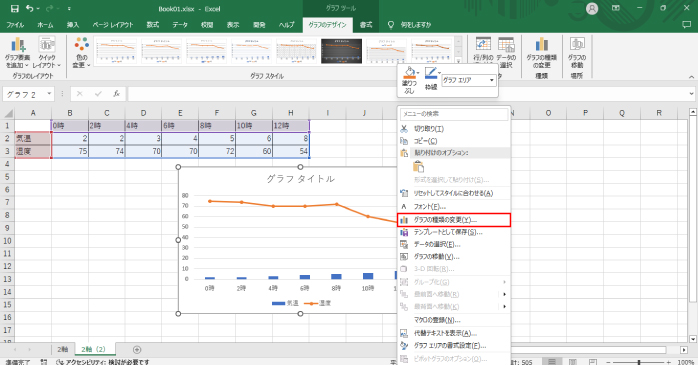
Task: Click the accessibility status アクセシビリティ: 検討が必要です
Action: tap(103, 362)
